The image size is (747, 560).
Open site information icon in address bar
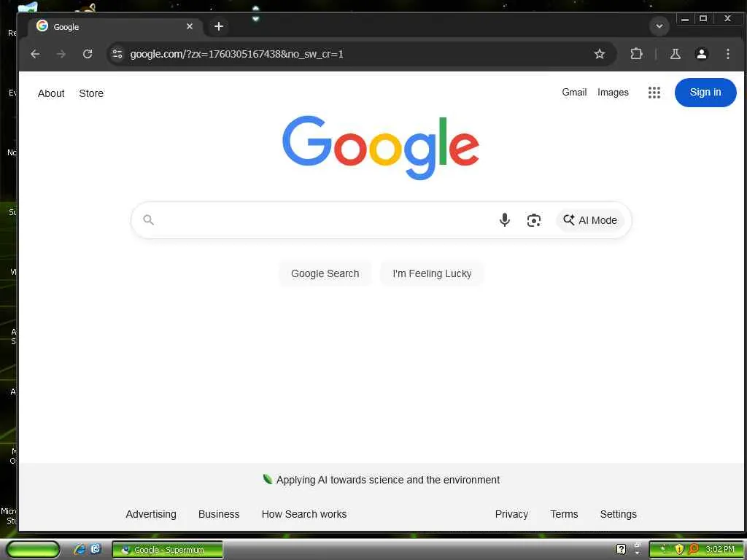[117, 54]
